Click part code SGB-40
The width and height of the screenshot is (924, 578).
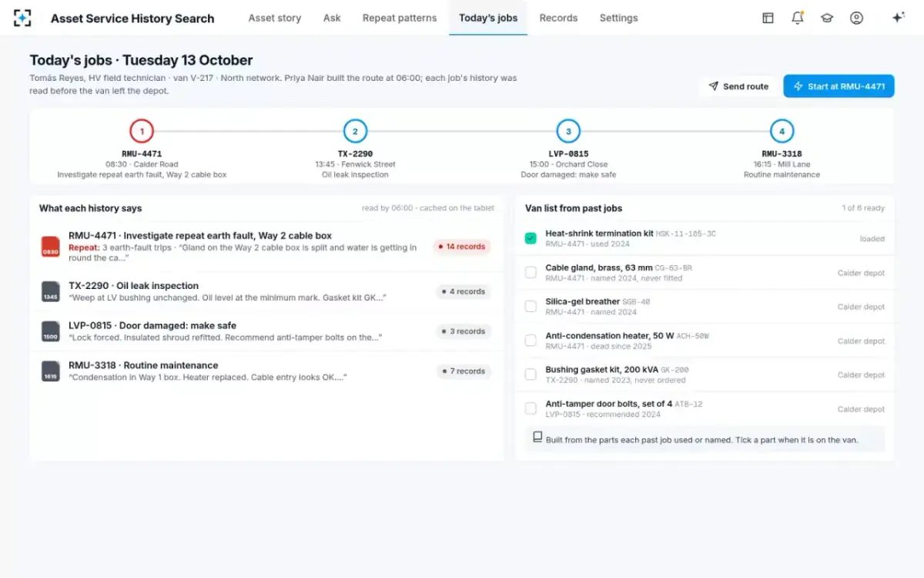pyautogui.click(x=636, y=301)
